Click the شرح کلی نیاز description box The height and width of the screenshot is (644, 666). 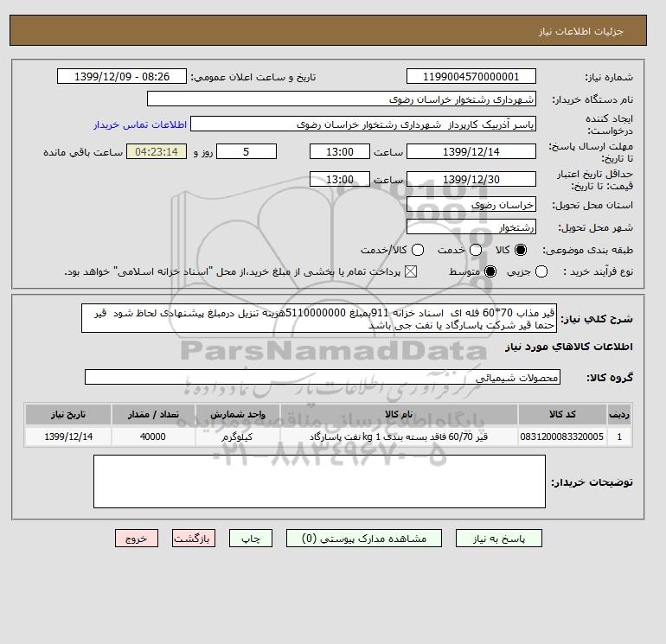[319, 318]
